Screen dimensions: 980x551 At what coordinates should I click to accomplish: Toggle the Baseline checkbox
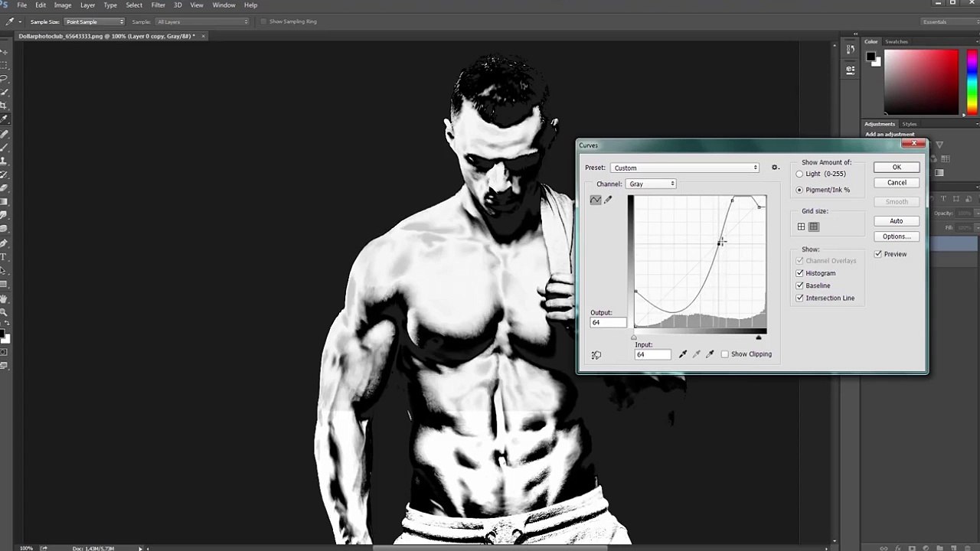coord(799,285)
